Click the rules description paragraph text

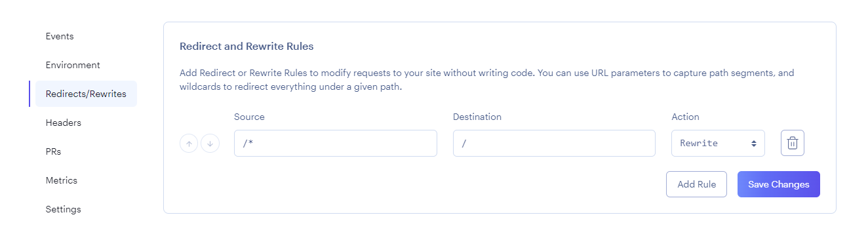click(x=486, y=80)
